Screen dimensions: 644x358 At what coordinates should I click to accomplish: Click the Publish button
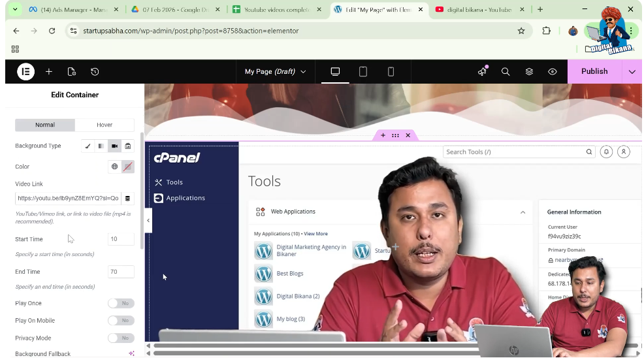click(x=594, y=72)
